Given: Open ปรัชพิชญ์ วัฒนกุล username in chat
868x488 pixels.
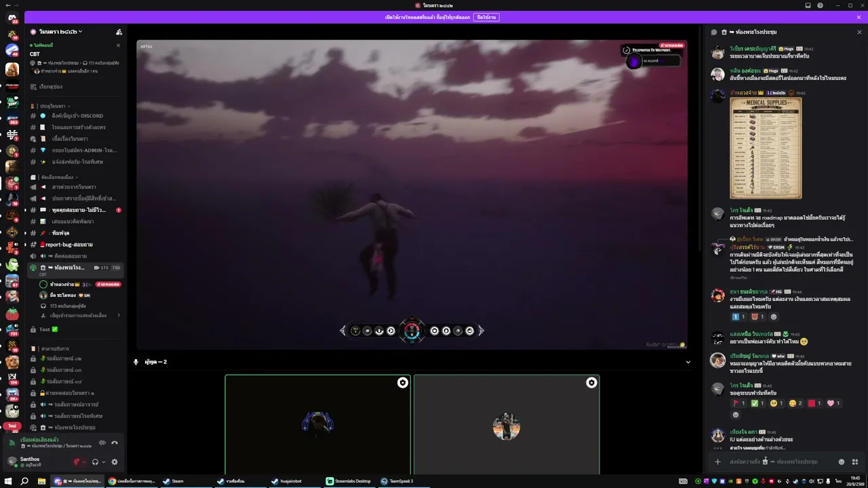Looking at the screenshot, I should pyautogui.click(x=749, y=356).
